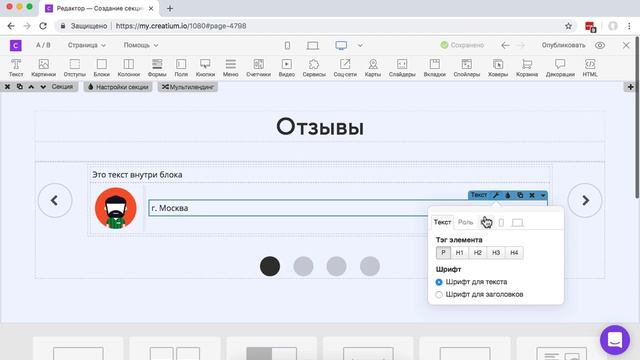Screen dimensions: 640x360
Task: Open the Блоки tool
Action: point(102,67)
